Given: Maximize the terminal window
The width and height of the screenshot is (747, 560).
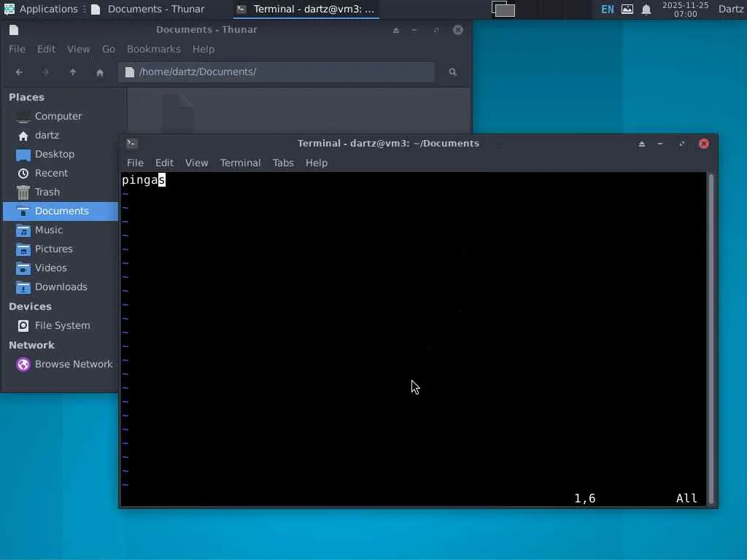Looking at the screenshot, I should [x=682, y=144].
